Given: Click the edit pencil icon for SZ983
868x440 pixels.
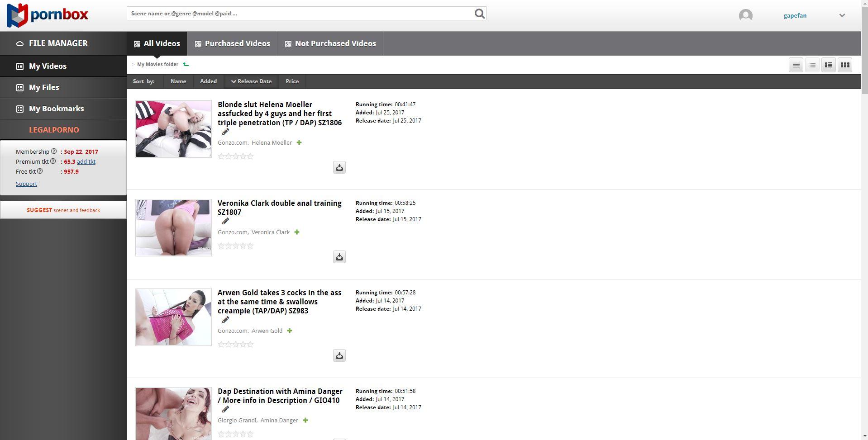Looking at the screenshot, I should (x=225, y=320).
